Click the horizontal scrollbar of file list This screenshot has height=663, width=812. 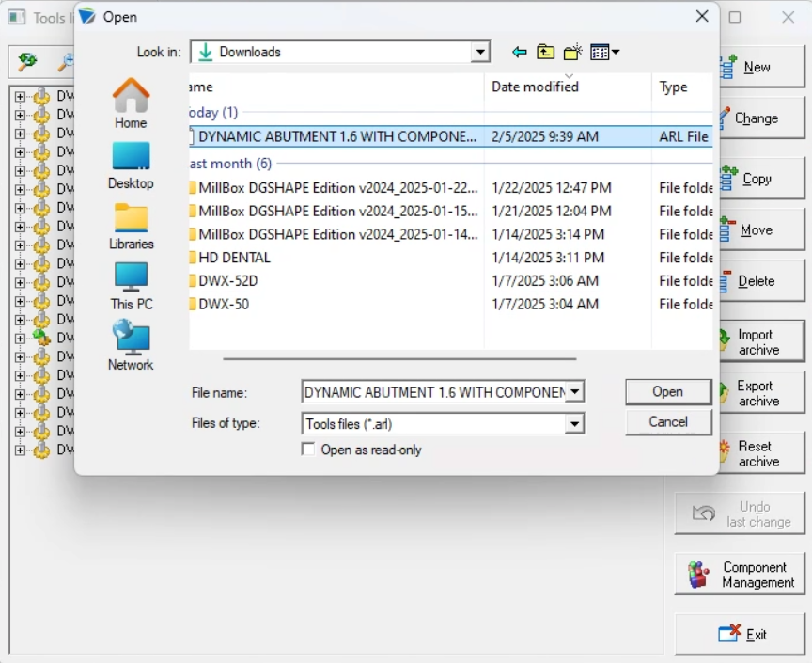coord(399,358)
